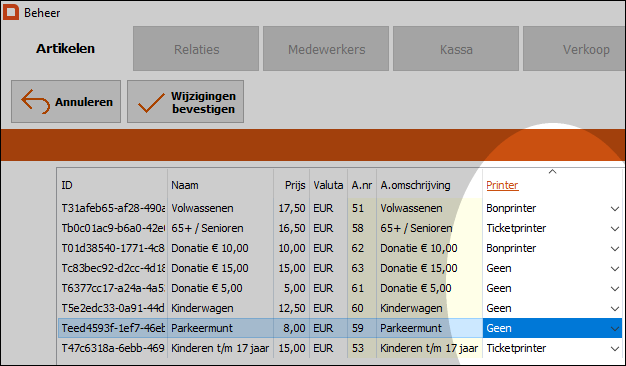Select article number 51 cell
This screenshot has height=366, width=626.
362,208
